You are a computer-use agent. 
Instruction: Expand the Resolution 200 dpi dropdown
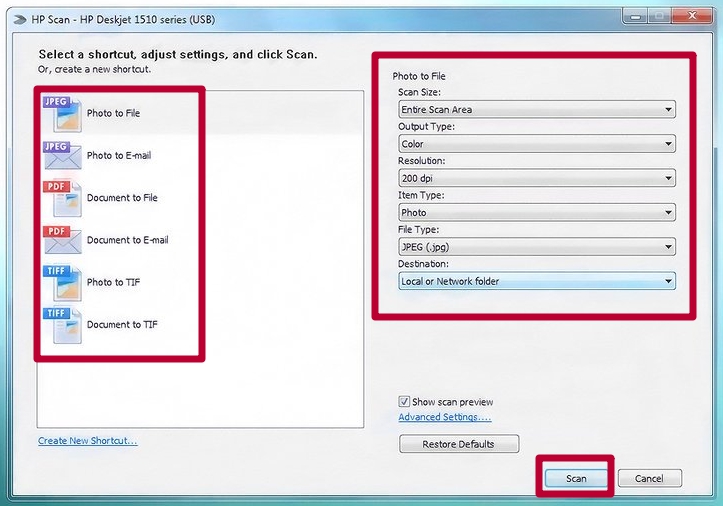pyautogui.click(x=537, y=178)
